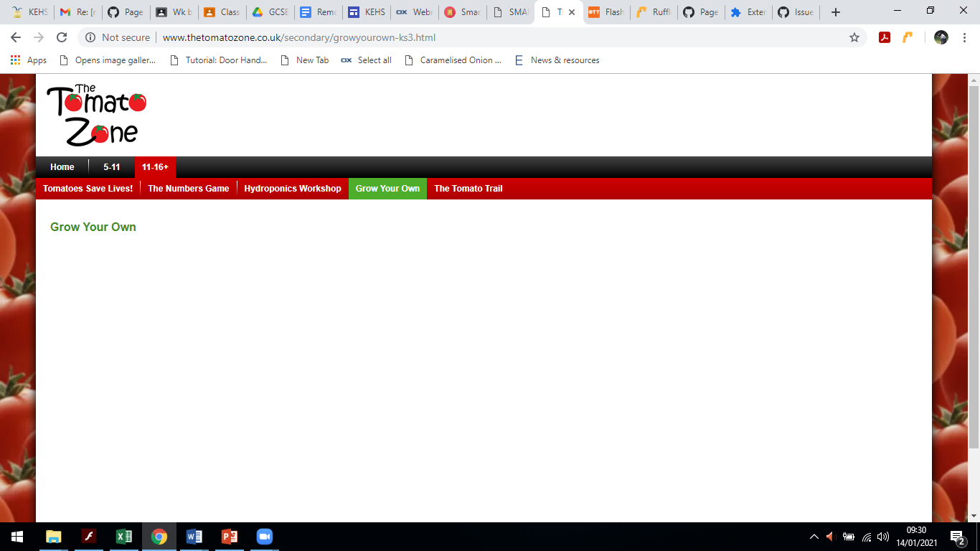This screenshot has width=980, height=551.
Task: Mute audio via the speaker tray icon
Action: 882,536
